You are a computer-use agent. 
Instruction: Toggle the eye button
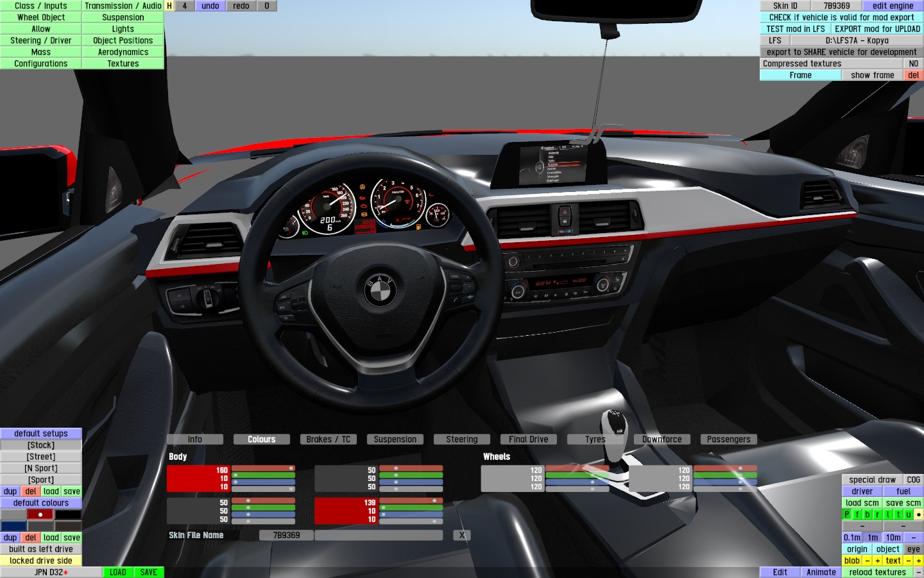coord(914,549)
